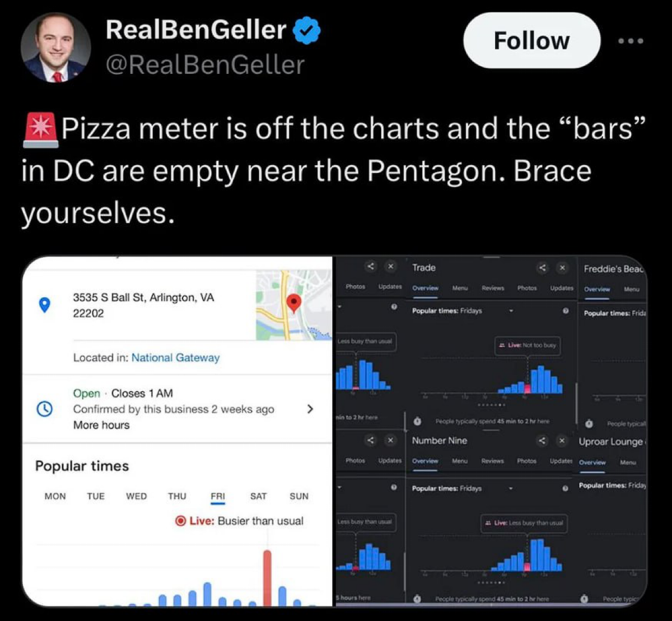
Task: Share the Number Nine listing
Action: [542, 441]
